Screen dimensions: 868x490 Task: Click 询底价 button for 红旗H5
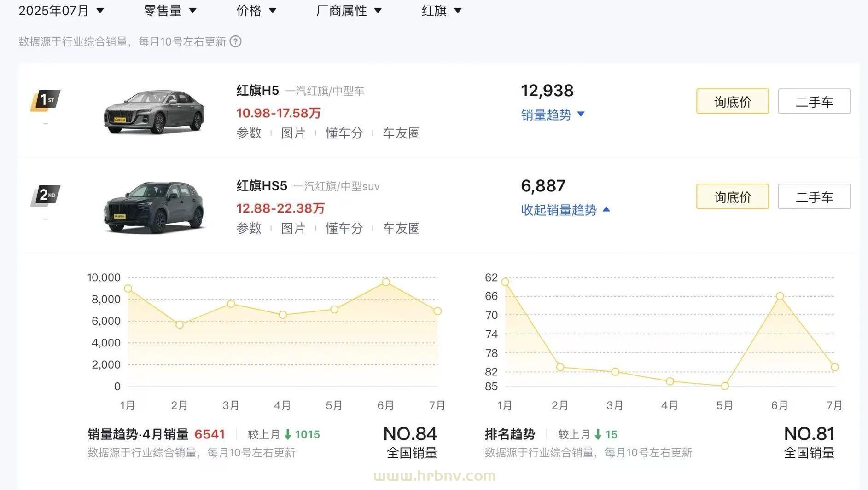(x=732, y=102)
